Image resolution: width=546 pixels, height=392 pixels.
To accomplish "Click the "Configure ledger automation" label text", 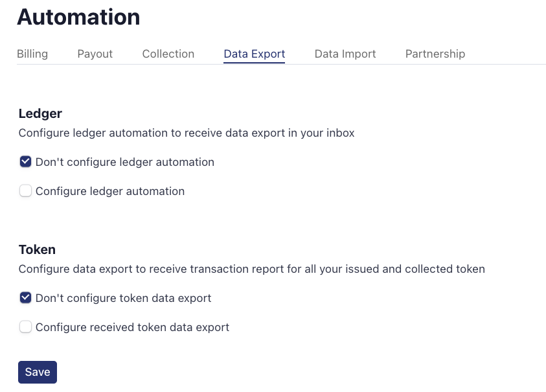I will 110,191.
